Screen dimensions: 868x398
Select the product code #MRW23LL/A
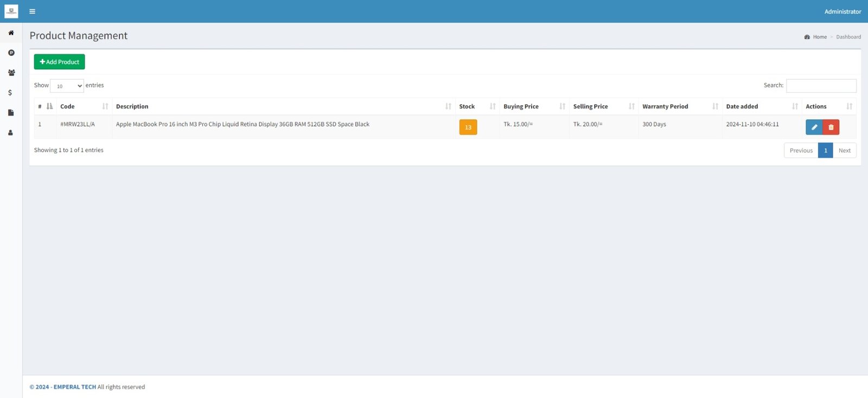78,124
